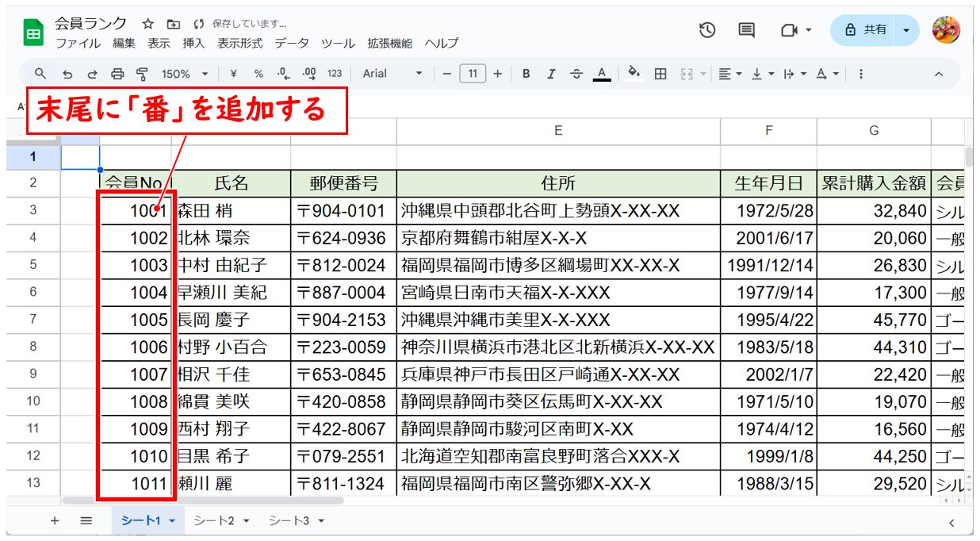Select the text color swatch A
This screenshot has height=541, width=980.
(603, 74)
